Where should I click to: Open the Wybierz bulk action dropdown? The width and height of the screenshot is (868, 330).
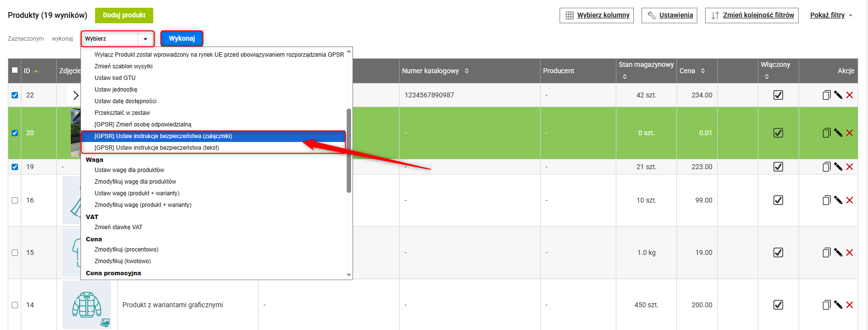click(117, 39)
